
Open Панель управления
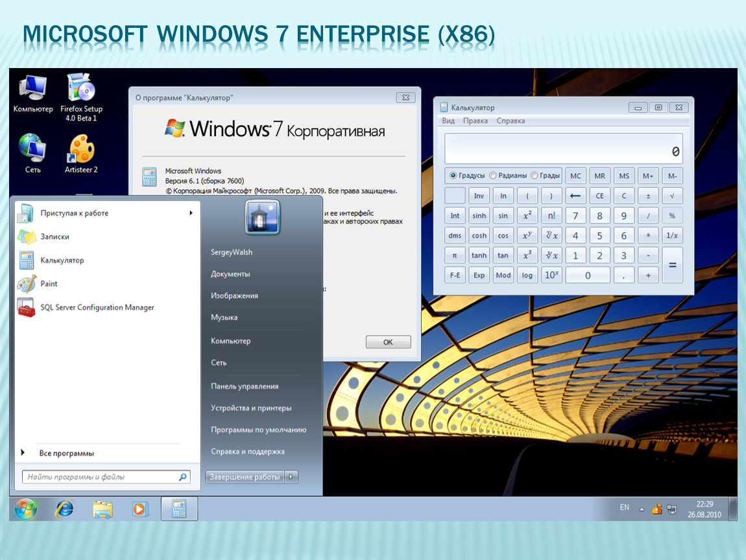(x=245, y=386)
